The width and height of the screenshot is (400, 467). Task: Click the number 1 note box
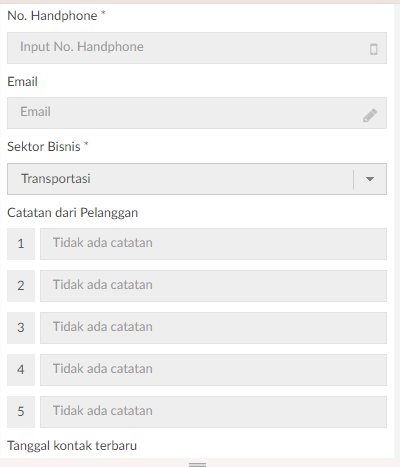pyautogui.click(x=21, y=244)
